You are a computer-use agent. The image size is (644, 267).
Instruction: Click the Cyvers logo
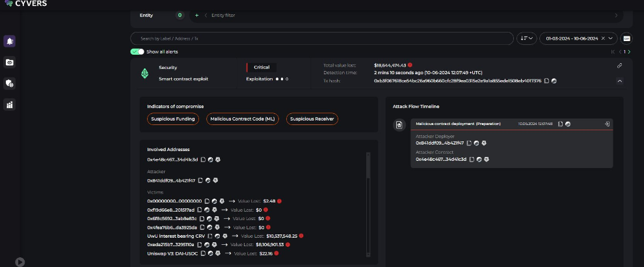point(25,3)
